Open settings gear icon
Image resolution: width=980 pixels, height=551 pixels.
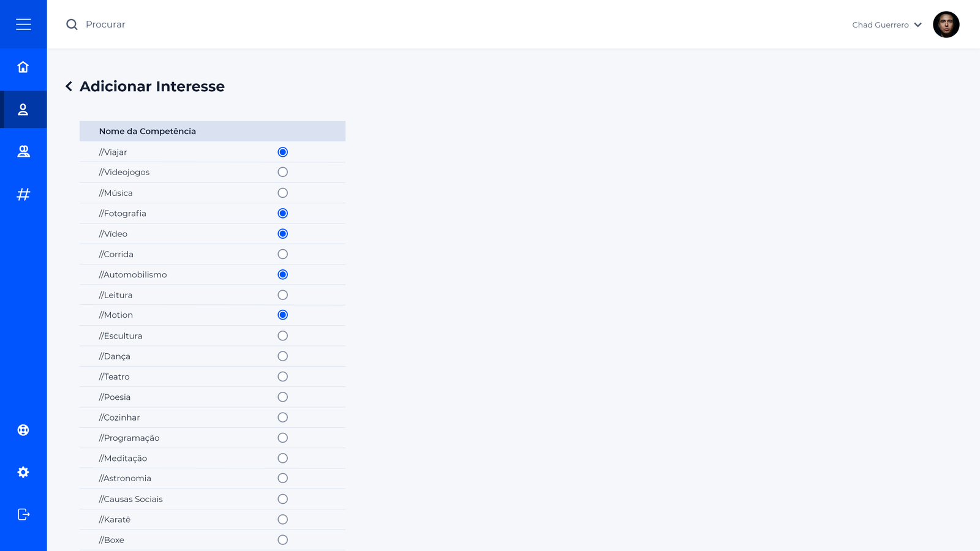click(x=23, y=472)
